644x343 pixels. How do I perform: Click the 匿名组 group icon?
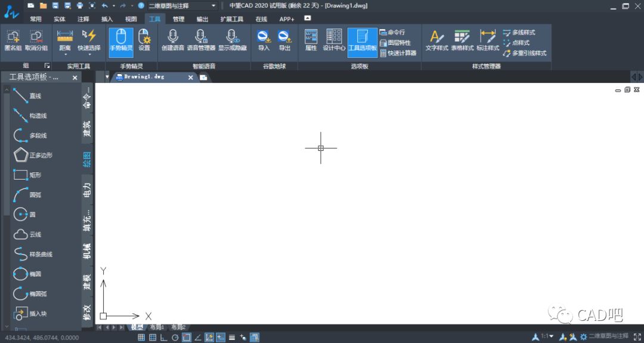[13, 40]
